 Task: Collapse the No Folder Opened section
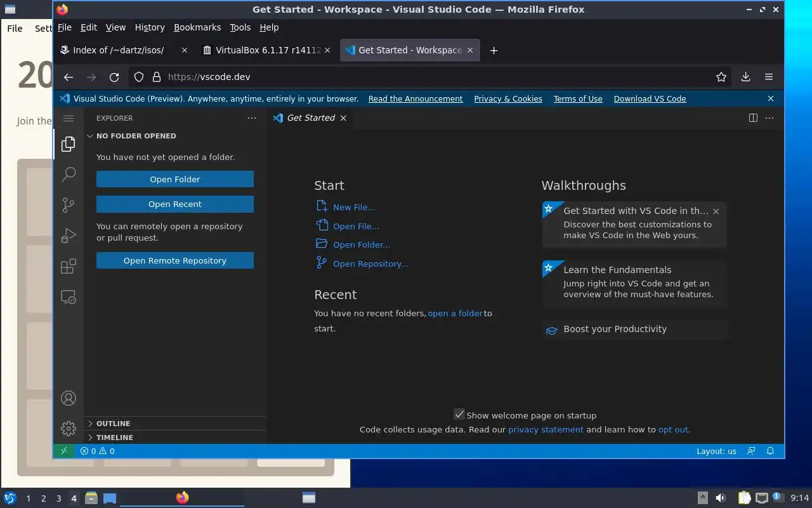coord(175,136)
